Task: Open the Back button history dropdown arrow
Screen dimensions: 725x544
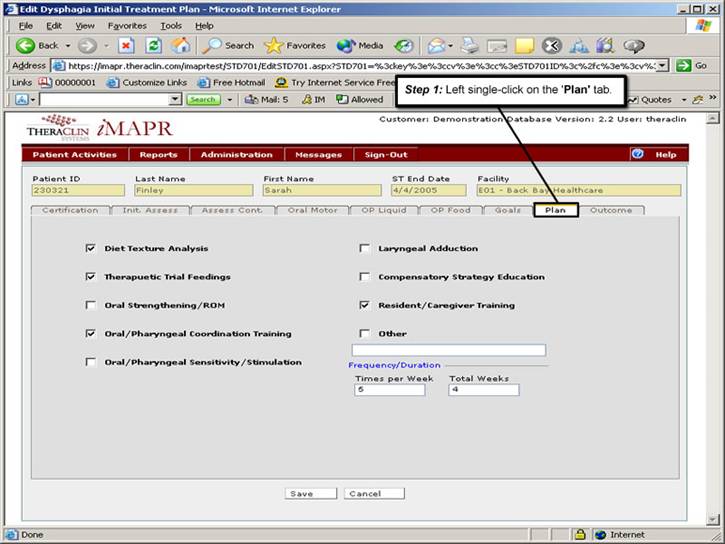Action: pyautogui.click(x=67, y=46)
